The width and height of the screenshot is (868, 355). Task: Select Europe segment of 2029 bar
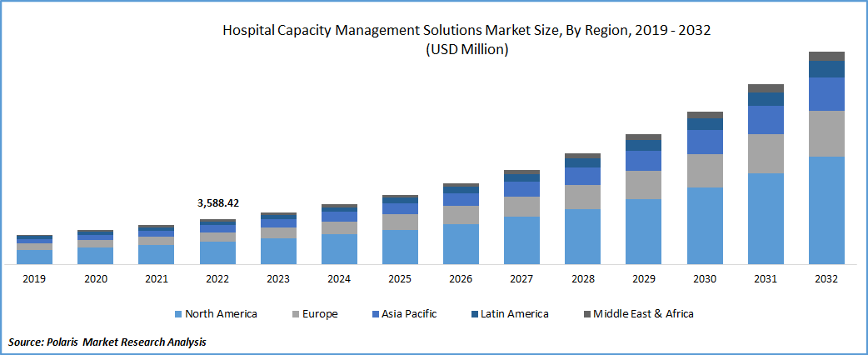click(x=644, y=184)
